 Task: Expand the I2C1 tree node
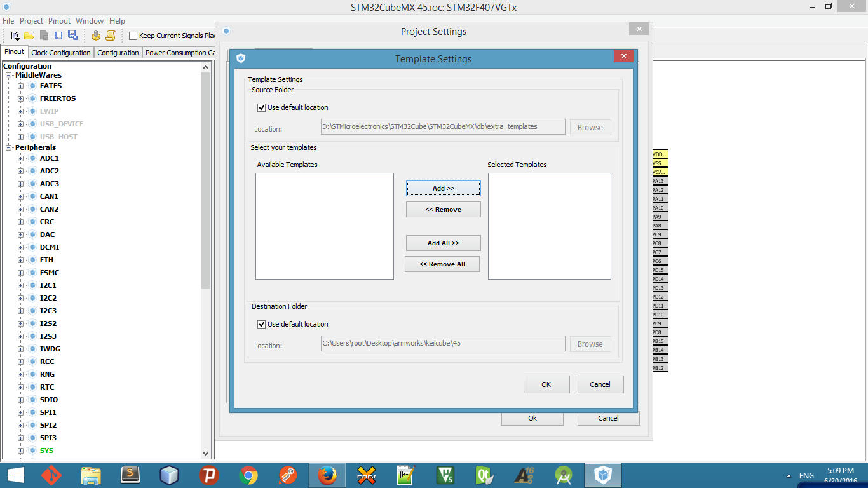(20, 285)
